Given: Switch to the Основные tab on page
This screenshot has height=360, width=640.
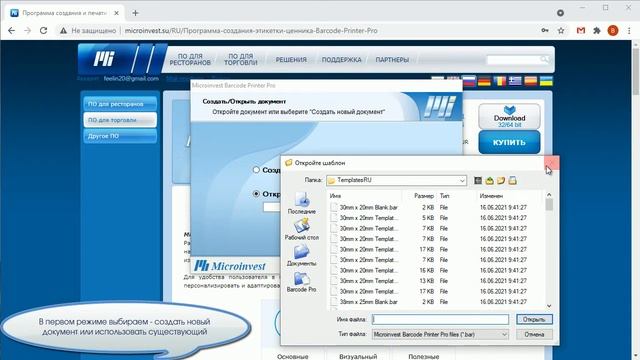Looking at the screenshot, I should coord(293,356).
